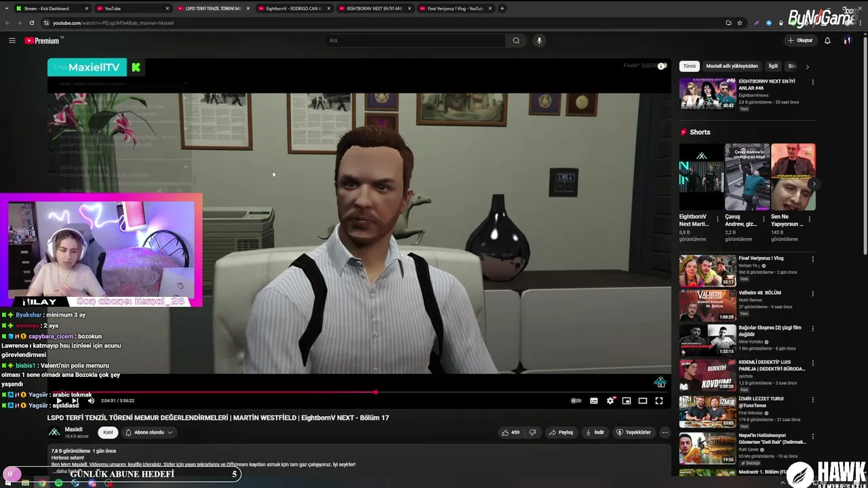Open EightbornV Next Marti short thumbnail
868x488 pixels.
701,177
